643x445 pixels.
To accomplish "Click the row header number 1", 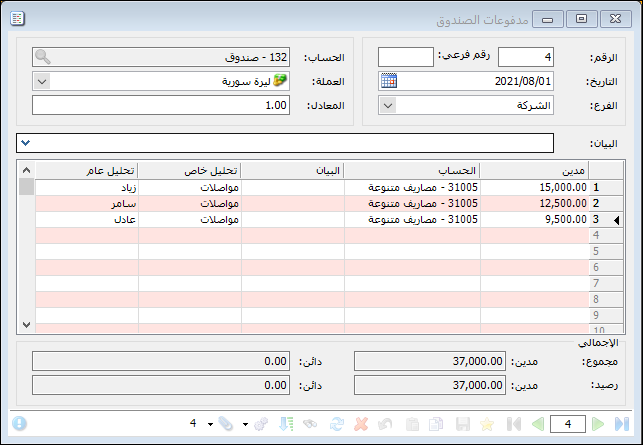I will pos(606,187).
